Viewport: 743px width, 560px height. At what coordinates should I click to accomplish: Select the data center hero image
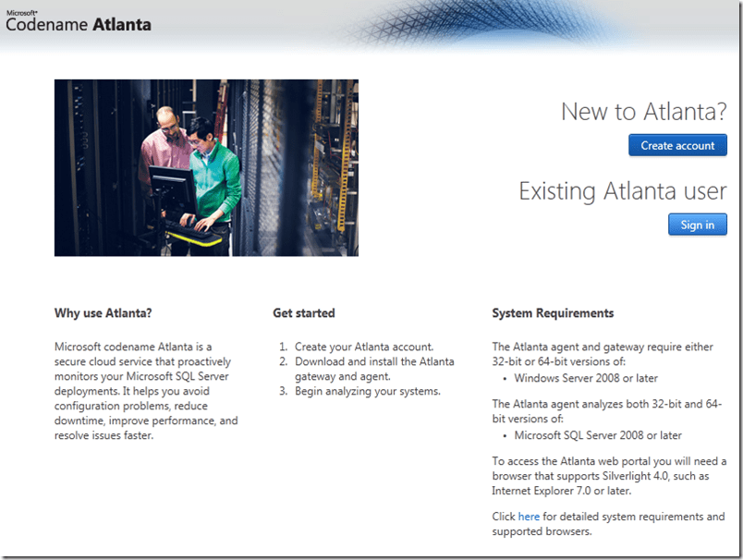tap(206, 167)
